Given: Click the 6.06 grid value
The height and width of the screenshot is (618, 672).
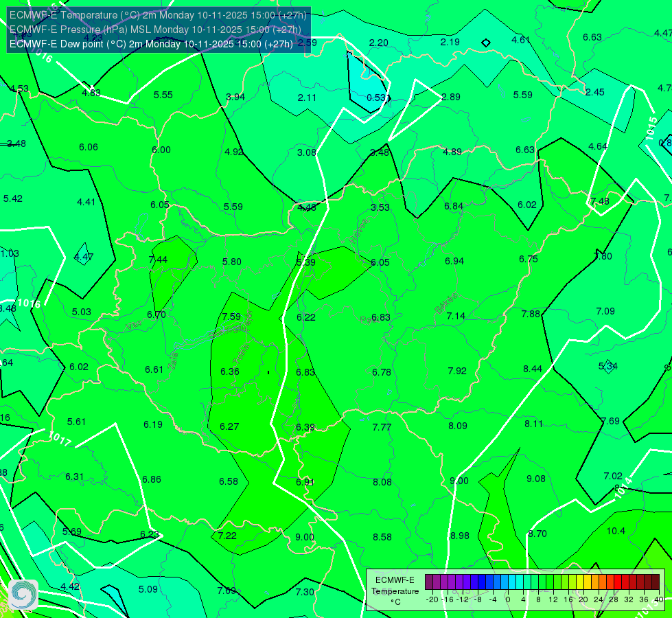Looking at the screenshot, I should click(x=89, y=147).
